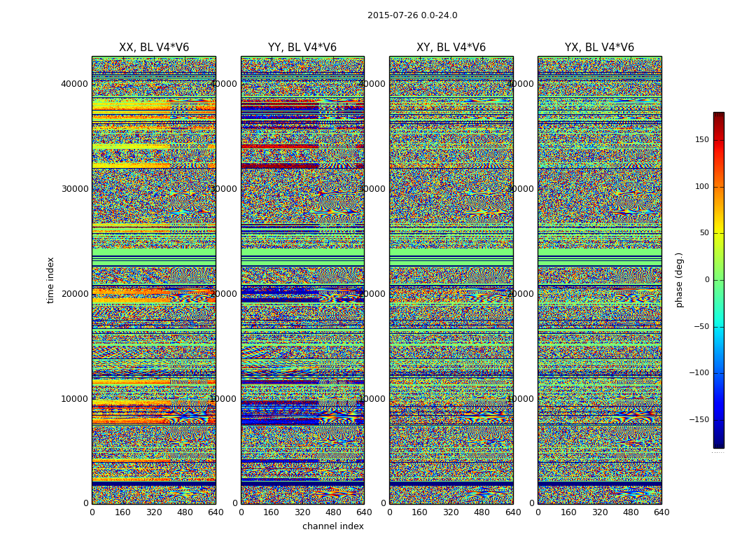This screenshot has width=735, height=560.
Task: Click the YY panel x-tick 160
Action: [272, 512]
